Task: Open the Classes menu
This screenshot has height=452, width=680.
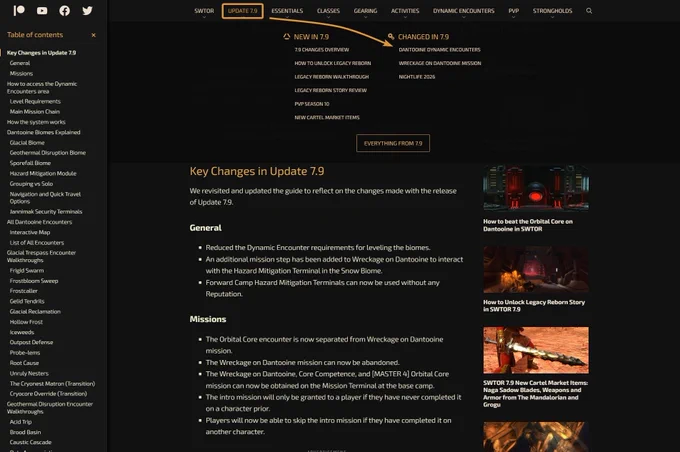Action: 328,11
